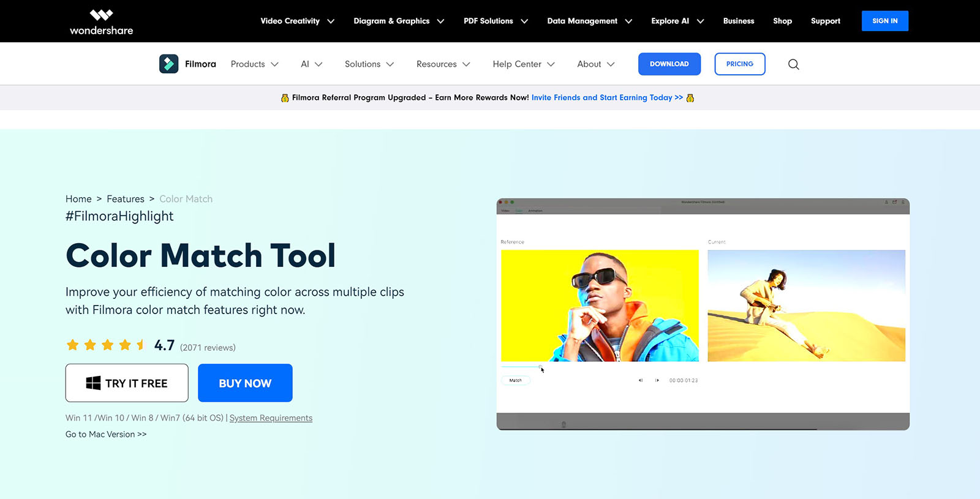Click the PRICING button

(x=740, y=64)
